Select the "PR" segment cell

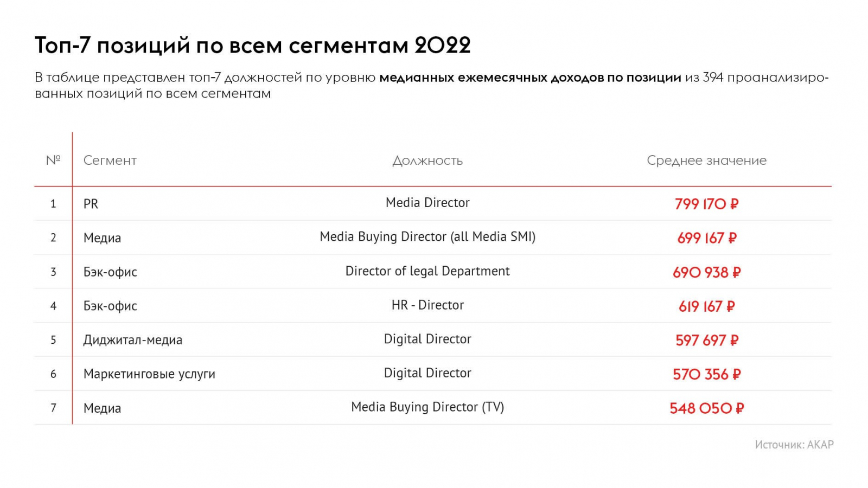tap(91, 204)
